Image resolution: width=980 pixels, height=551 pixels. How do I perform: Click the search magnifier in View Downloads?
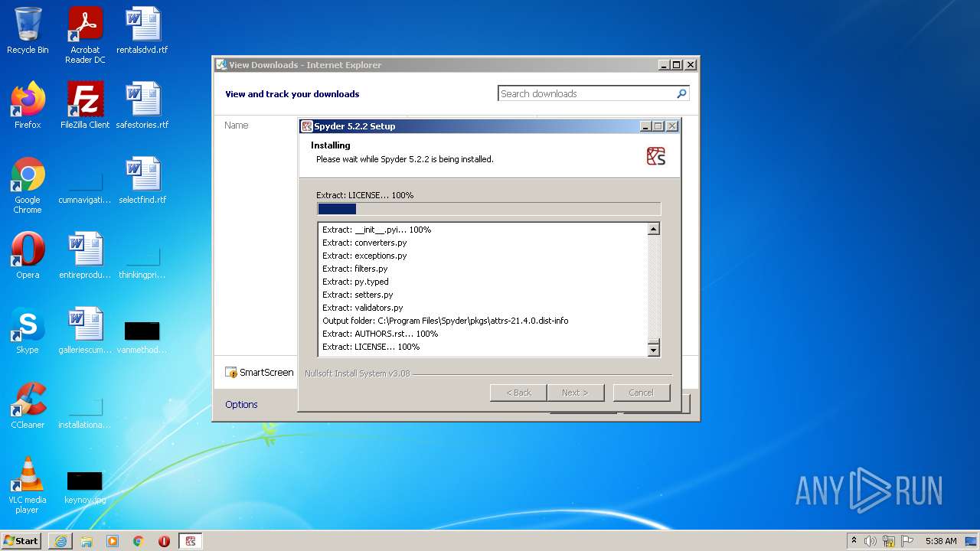(x=681, y=93)
